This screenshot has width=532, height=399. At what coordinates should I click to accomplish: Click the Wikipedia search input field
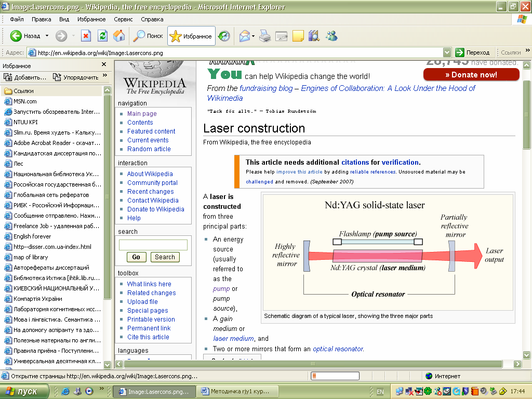[153, 245]
